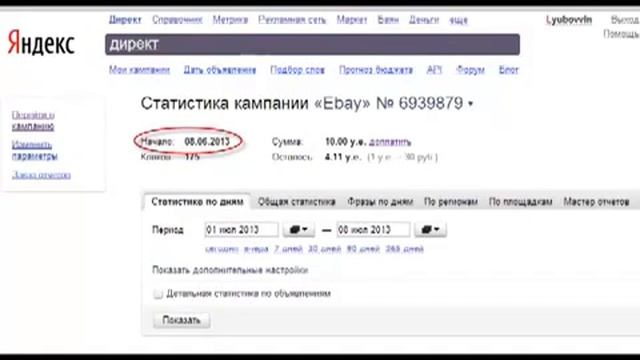Open По регионам tab
Viewport: 640px width, 360px height.
451,202
